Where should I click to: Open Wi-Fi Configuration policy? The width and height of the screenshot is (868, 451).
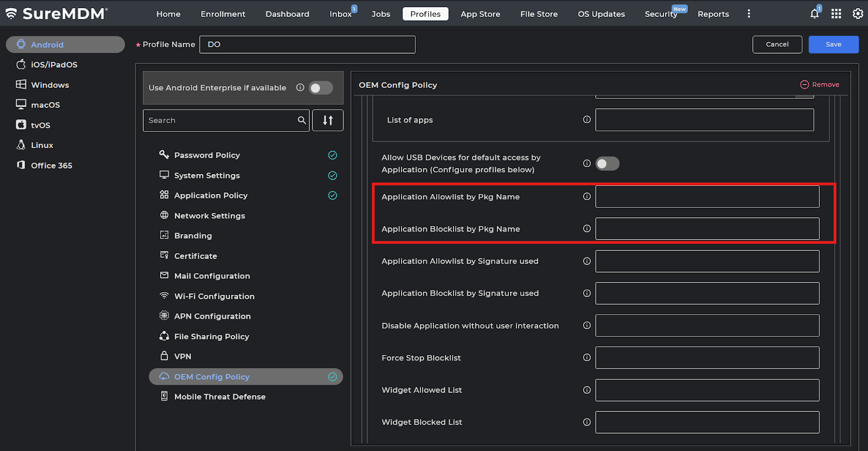214,297
